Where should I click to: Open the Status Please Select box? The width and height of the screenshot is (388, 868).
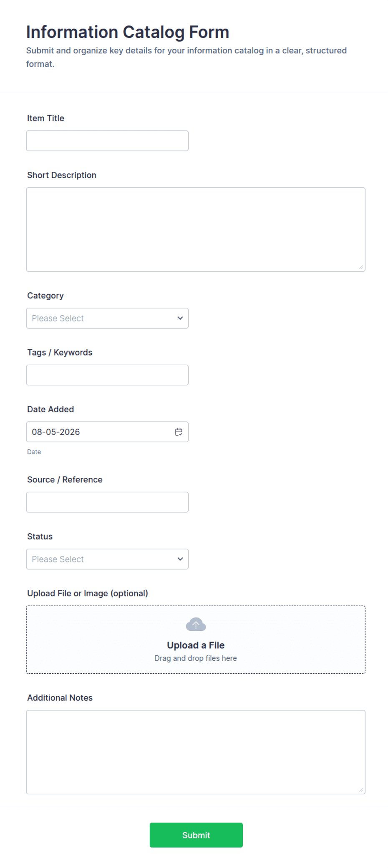pos(107,559)
